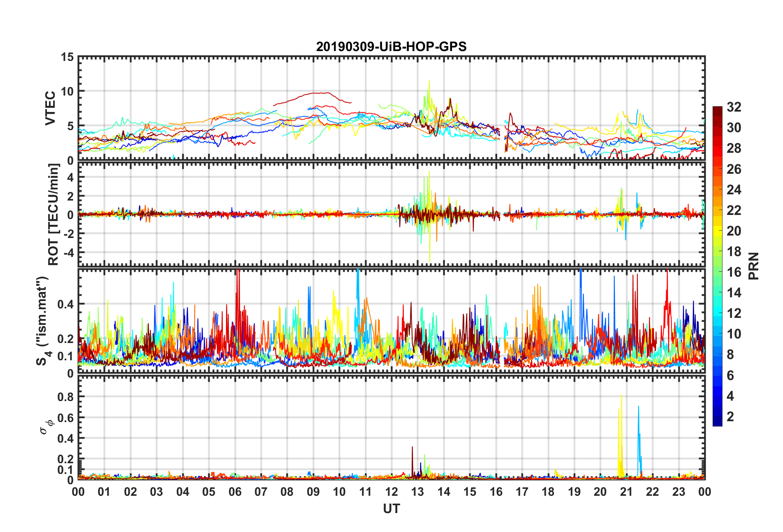The width and height of the screenshot is (783, 532).
Task: Click PRN colorbar tick label 6
Action: point(730,376)
